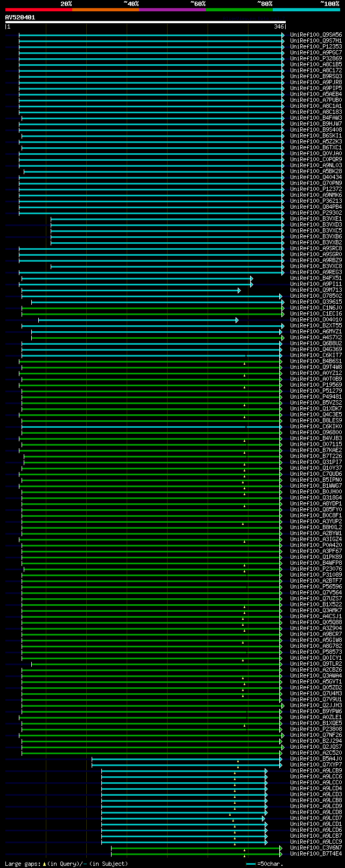Select the UniRef100_B6TXC1 label
The width and height of the screenshot is (345, 868).
pos(316,148)
